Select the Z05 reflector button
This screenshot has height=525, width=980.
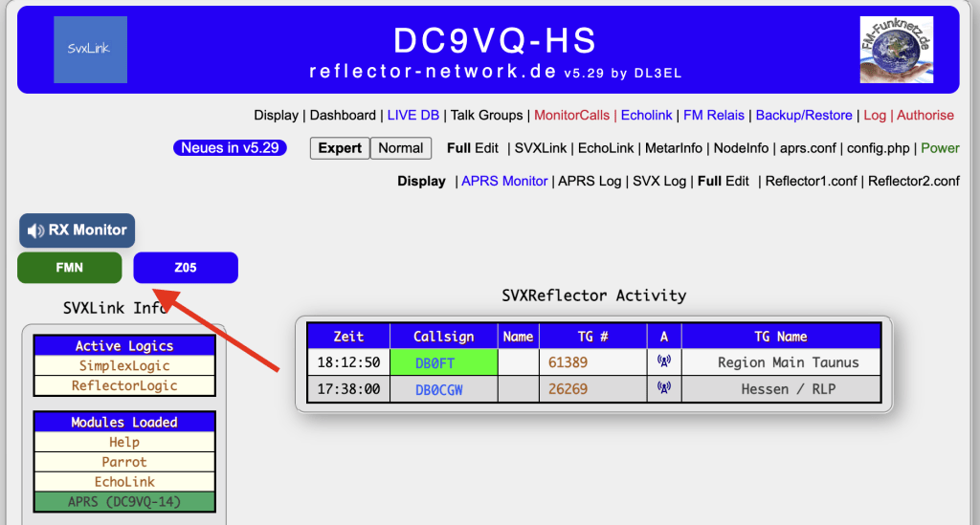tap(186, 268)
